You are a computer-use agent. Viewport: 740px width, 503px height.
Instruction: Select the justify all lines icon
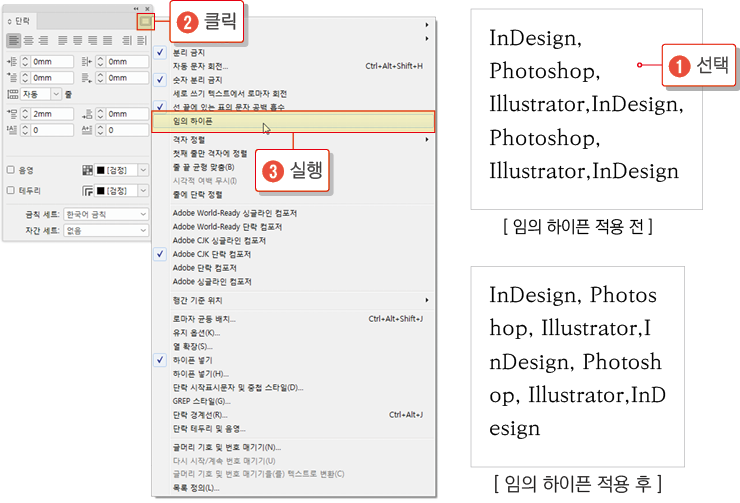[x=108, y=41]
